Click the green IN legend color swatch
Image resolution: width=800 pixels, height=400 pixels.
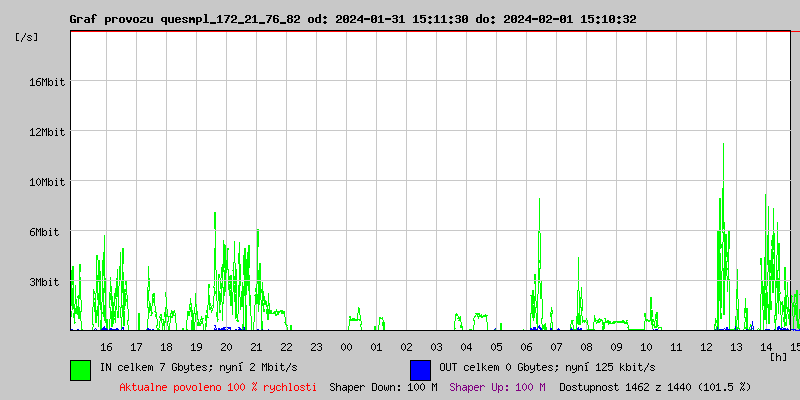(x=80, y=369)
